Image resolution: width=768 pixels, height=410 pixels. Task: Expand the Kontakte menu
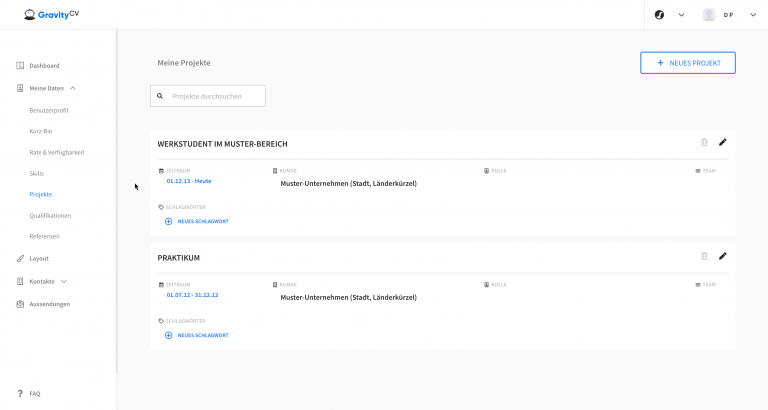[64, 282]
